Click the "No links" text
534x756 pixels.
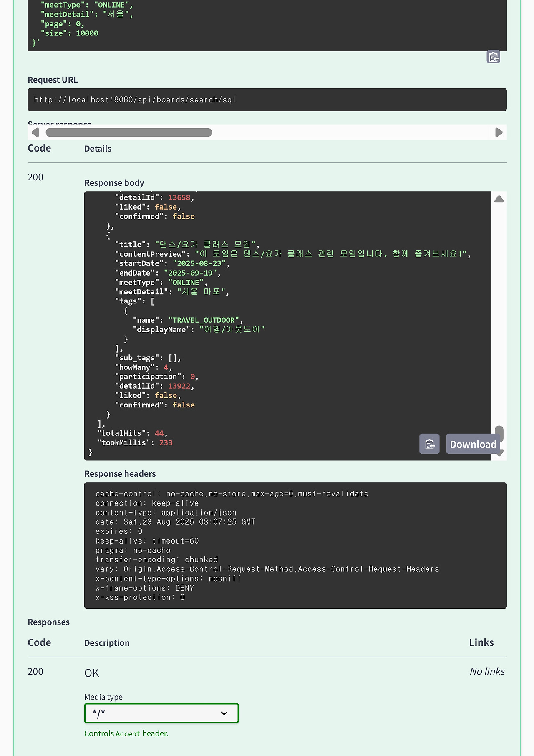pos(487,671)
